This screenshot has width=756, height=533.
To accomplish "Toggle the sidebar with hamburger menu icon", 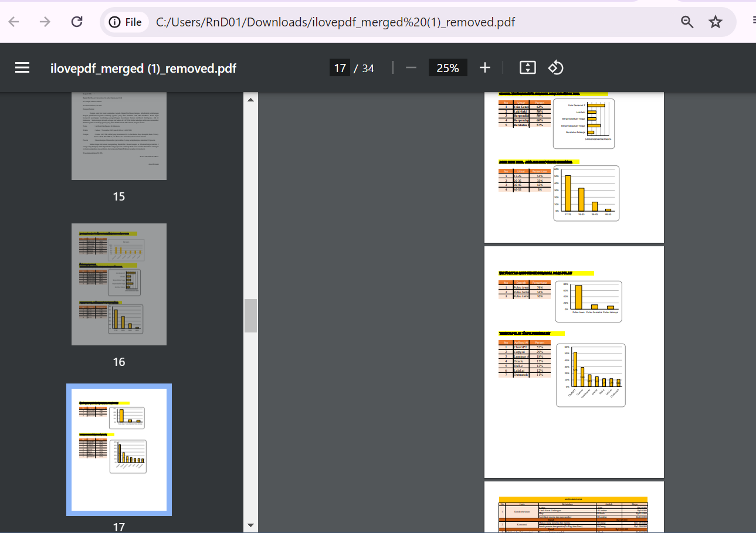I will pos(22,68).
